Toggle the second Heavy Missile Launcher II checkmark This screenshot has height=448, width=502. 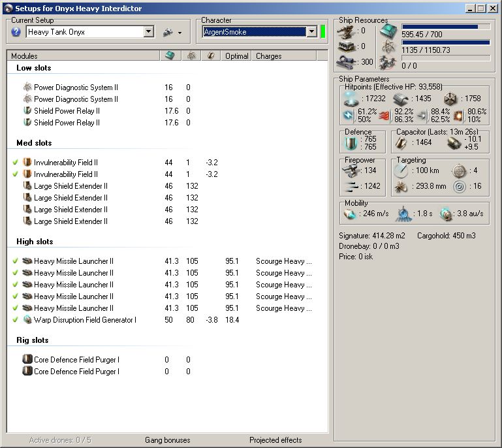click(x=15, y=273)
